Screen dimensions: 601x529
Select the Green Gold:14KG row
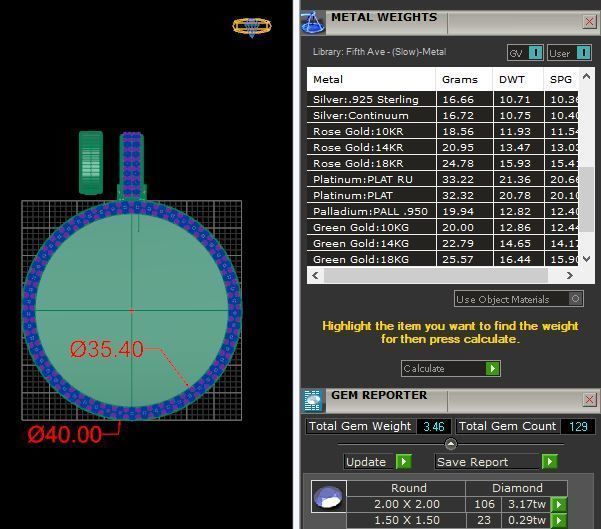coord(443,243)
